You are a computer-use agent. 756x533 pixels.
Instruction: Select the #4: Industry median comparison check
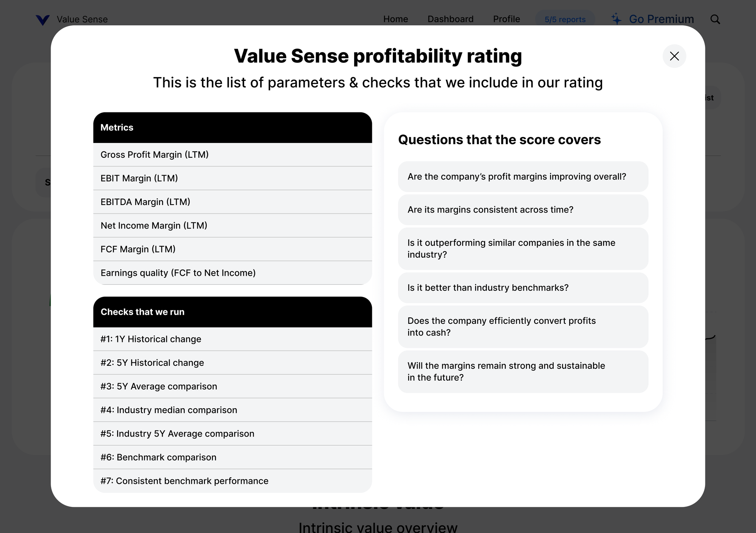pos(232,410)
